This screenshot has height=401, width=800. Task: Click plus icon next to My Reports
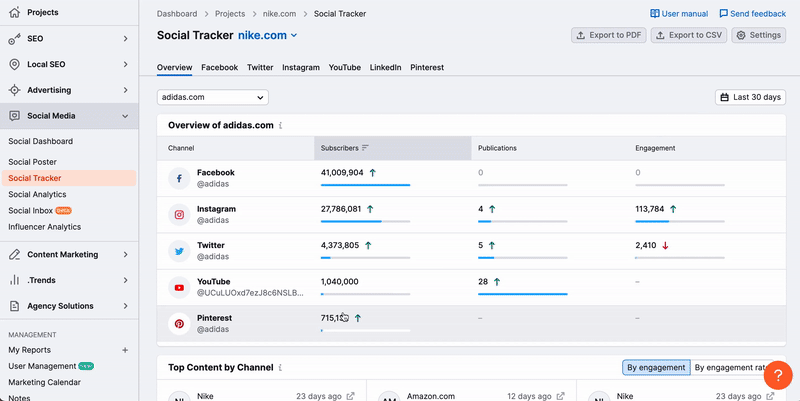(x=125, y=350)
